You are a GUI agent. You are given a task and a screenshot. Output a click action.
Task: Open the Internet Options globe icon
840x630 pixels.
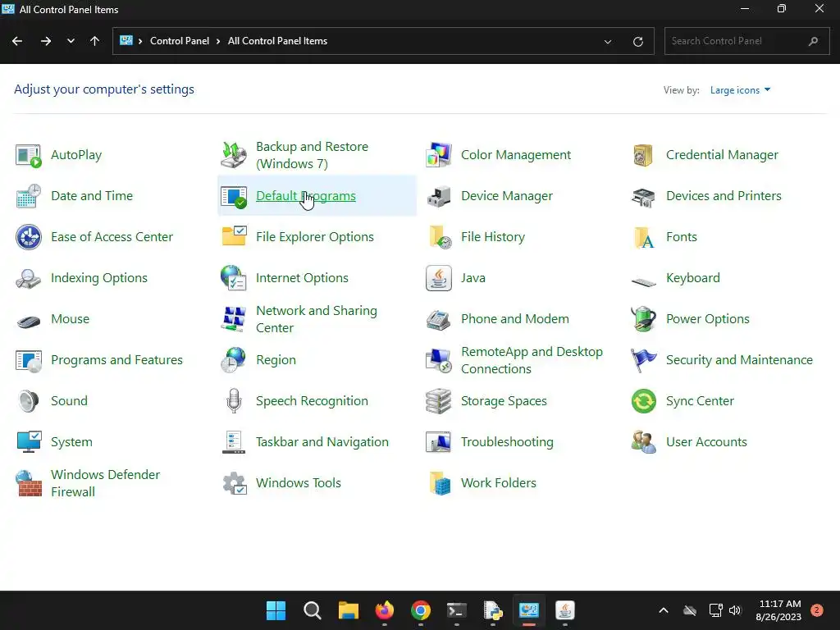tap(234, 278)
